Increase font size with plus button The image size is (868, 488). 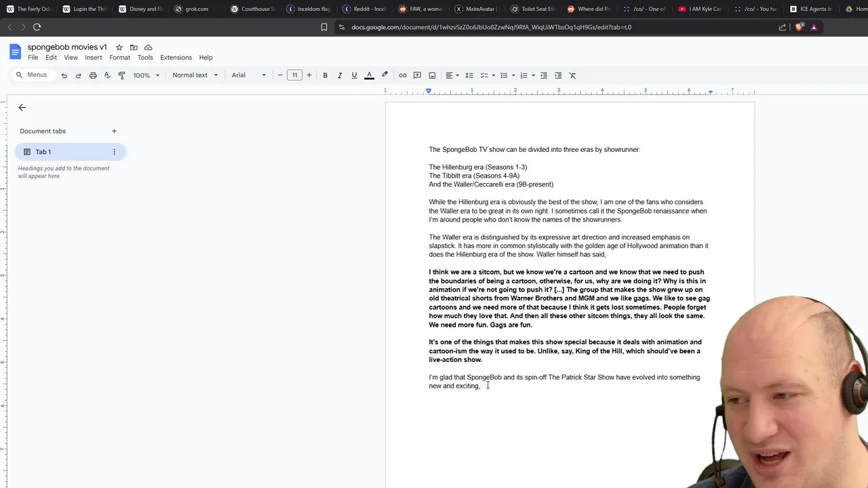(309, 75)
